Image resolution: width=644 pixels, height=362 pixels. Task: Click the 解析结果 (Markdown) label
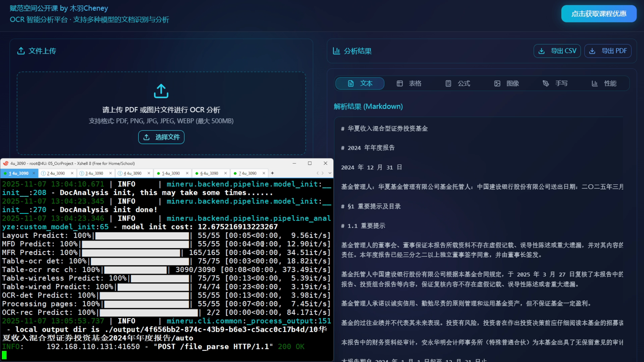point(368,107)
